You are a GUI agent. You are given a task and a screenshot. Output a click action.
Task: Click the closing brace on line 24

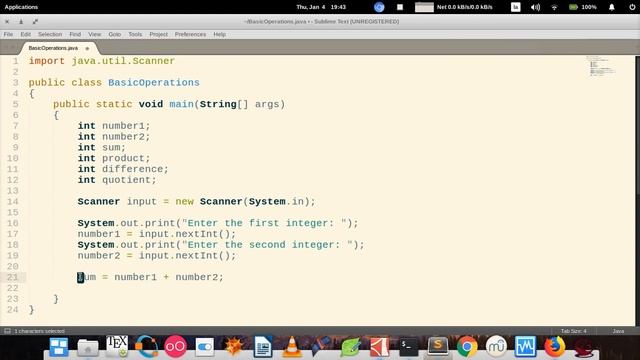31,310
